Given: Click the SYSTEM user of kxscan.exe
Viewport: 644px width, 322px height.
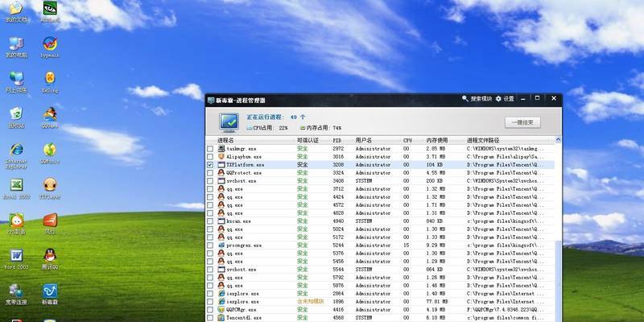Looking at the screenshot, I should [x=364, y=221].
